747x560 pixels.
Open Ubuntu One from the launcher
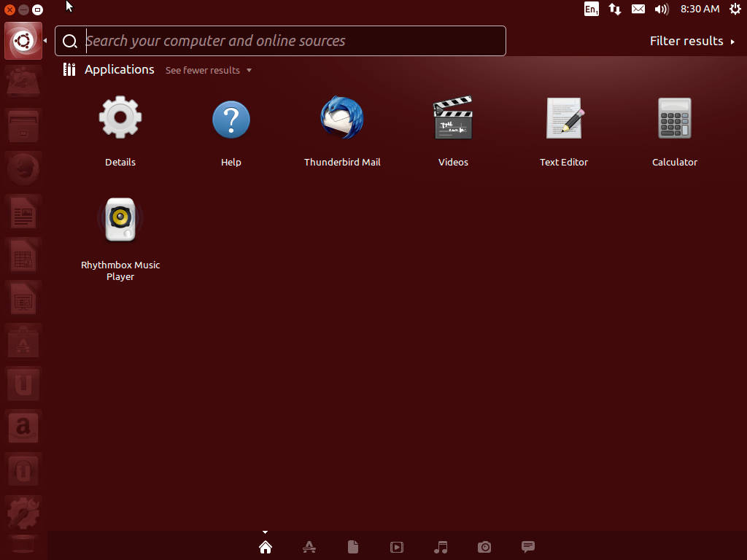(23, 384)
